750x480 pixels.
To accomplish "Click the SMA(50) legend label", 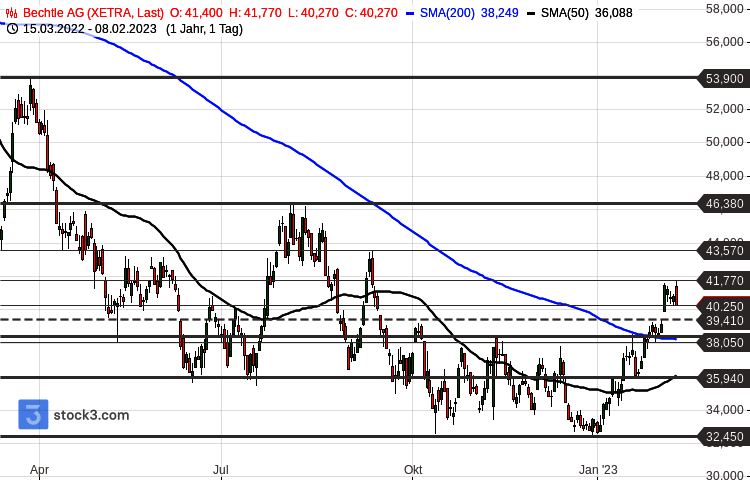I will [564, 13].
